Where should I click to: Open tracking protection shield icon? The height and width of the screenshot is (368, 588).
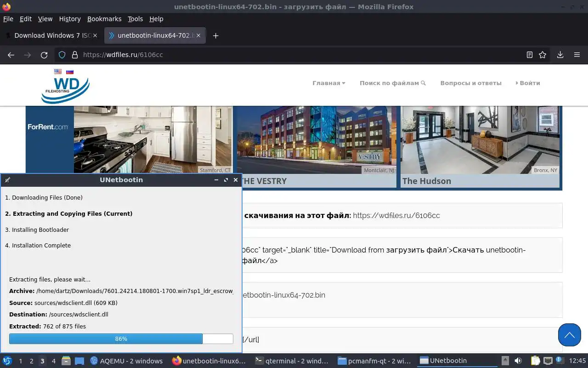[62, 55]
